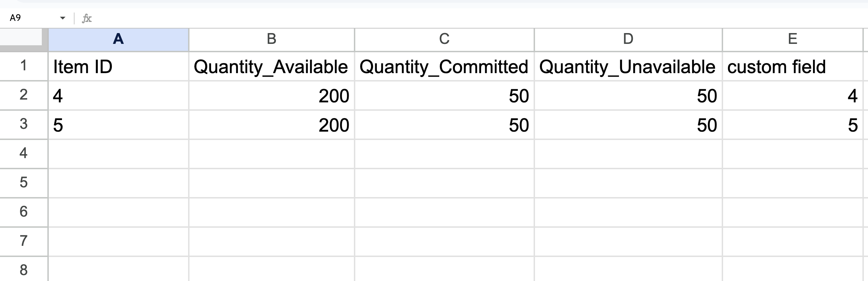Click the Quantity_Unavailable header cell
868x281 pixels.
(x=628, y=67)
